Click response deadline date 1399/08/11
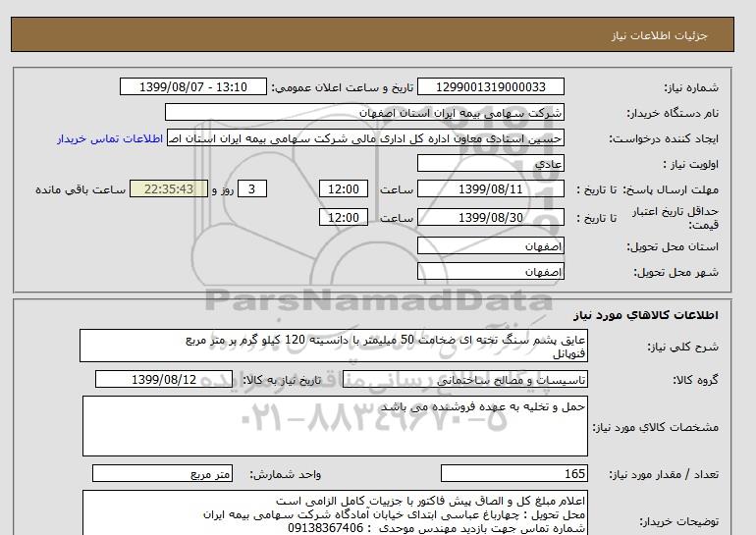This screenshot has height=535, width=756. [490, 188]
